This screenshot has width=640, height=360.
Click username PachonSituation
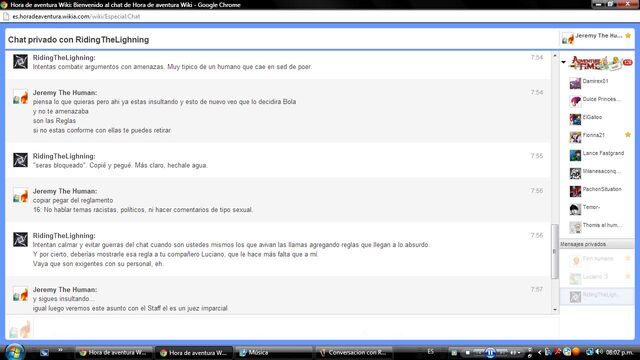point(602,189)
